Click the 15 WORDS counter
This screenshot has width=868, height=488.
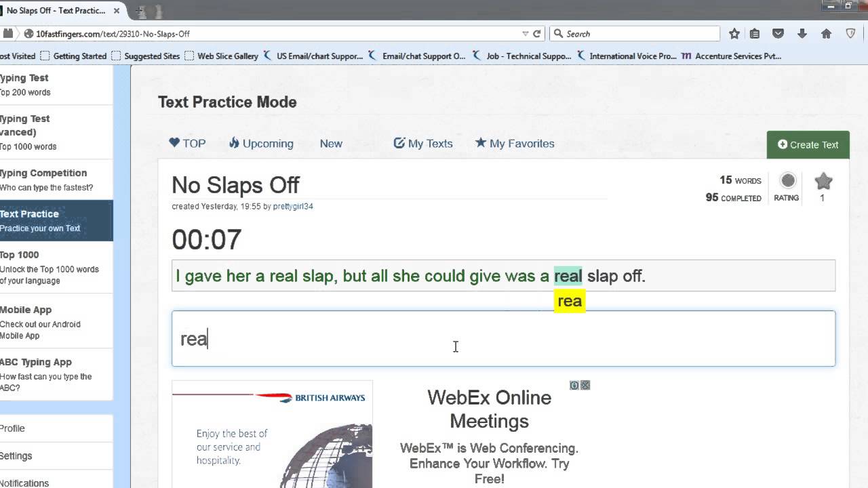[741, 180]
